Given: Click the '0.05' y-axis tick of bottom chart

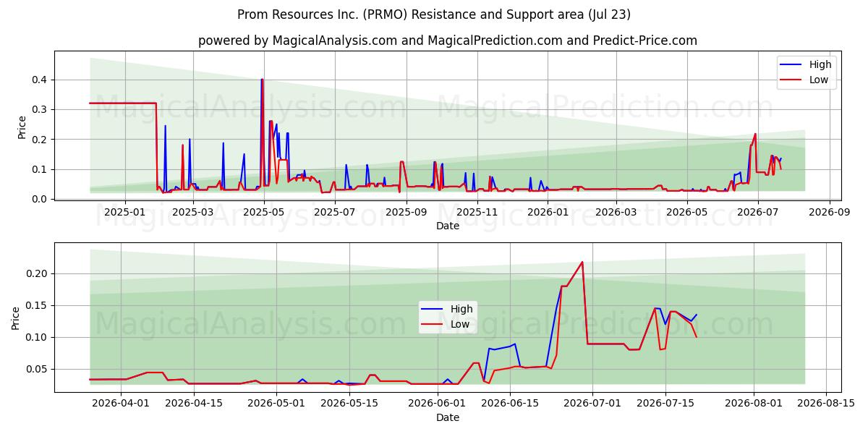Looking at the screenshot, I should pos(38,369).
